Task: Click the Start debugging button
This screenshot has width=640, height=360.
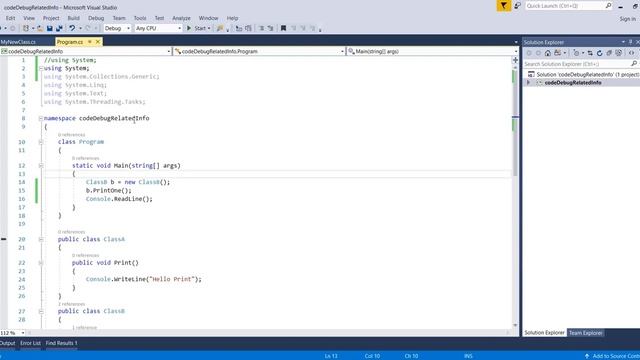Action: click(x=196, y=28)
